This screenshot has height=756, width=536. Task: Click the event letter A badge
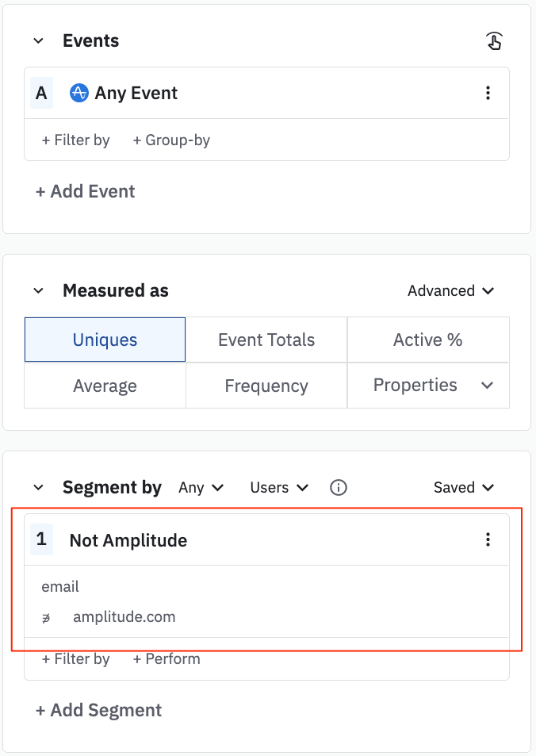41,93
